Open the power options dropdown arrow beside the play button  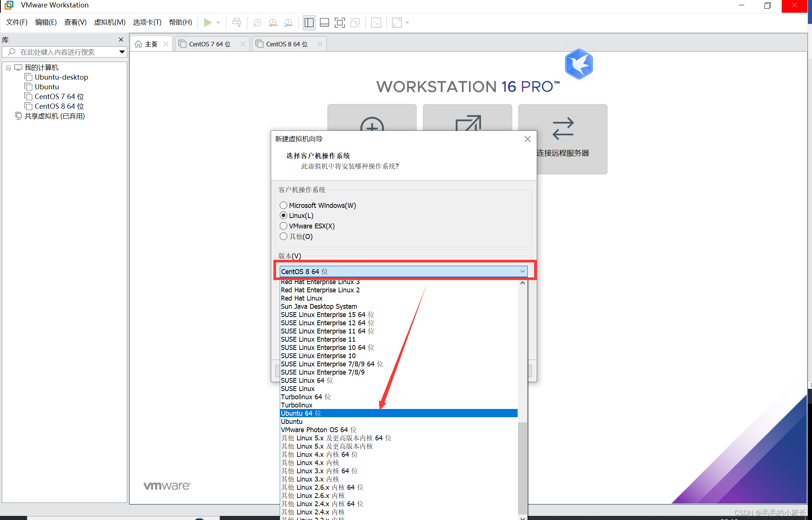point(218,22)
